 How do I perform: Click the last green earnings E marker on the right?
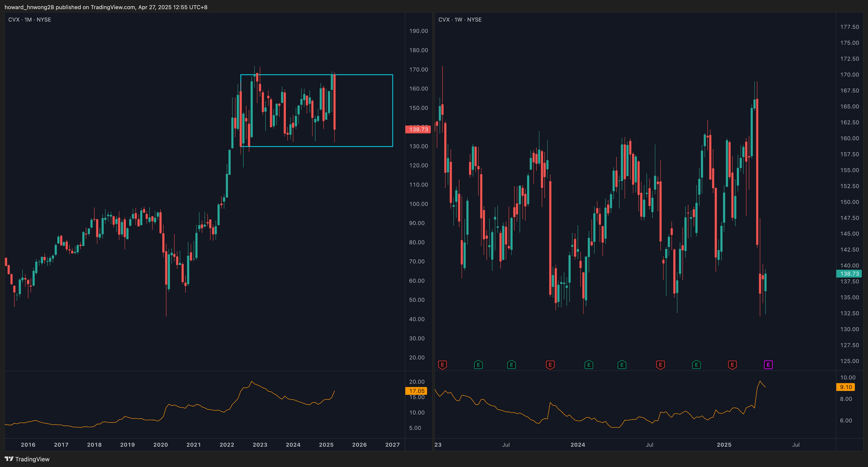pos(696,365)
